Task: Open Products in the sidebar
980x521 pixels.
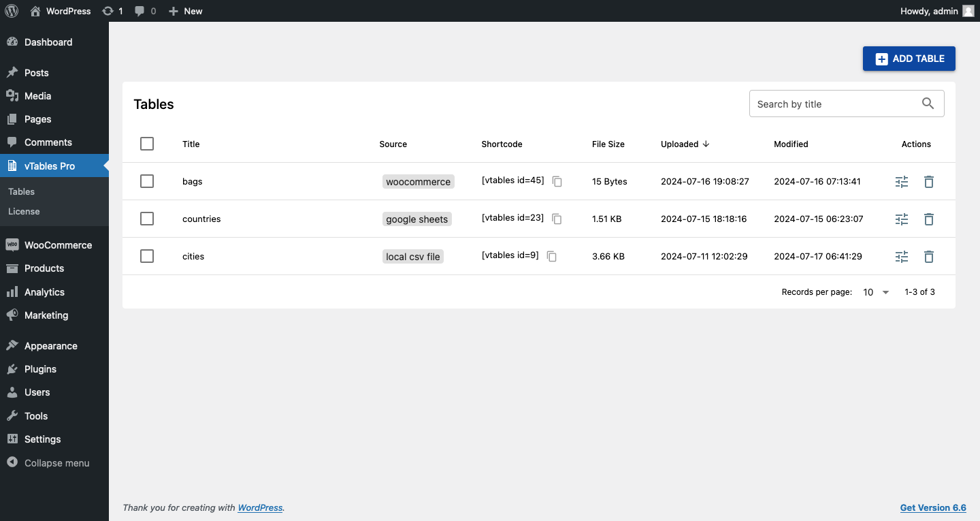Action: pyautogui.click(x=54, y=268)
